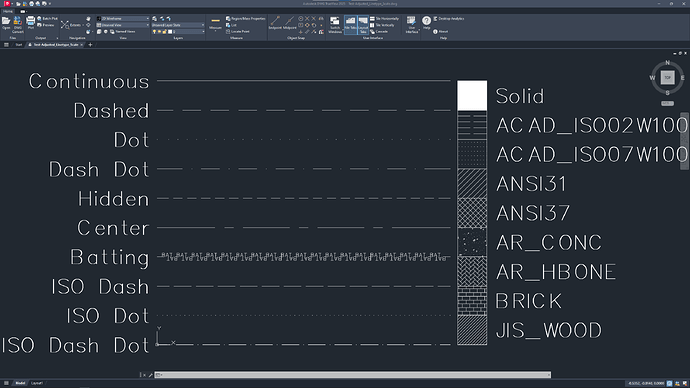Launch the DWG Convert tool
The width and height of the screenshot is (690, 388).
coord(18,25)
